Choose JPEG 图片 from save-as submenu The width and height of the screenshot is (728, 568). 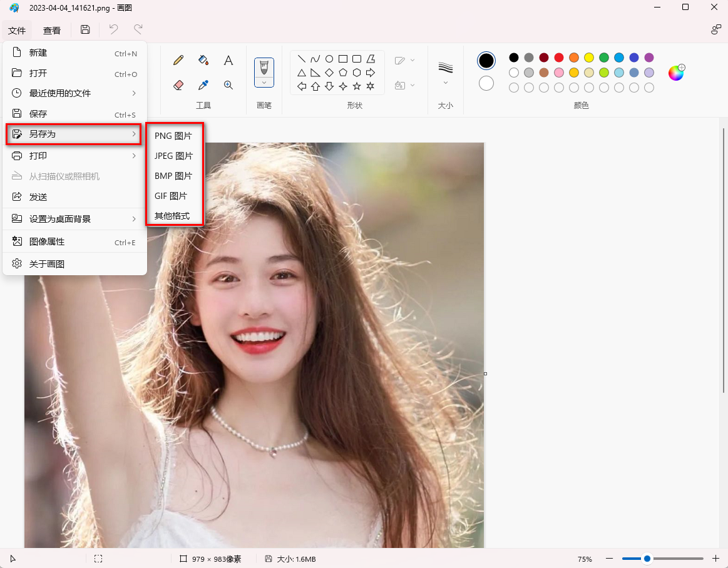coord(173,156)
